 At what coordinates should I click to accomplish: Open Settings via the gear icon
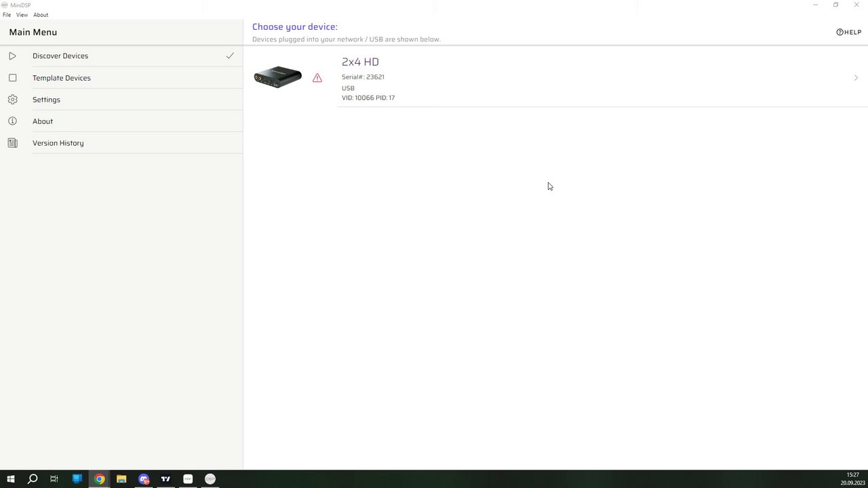[12, 100]
